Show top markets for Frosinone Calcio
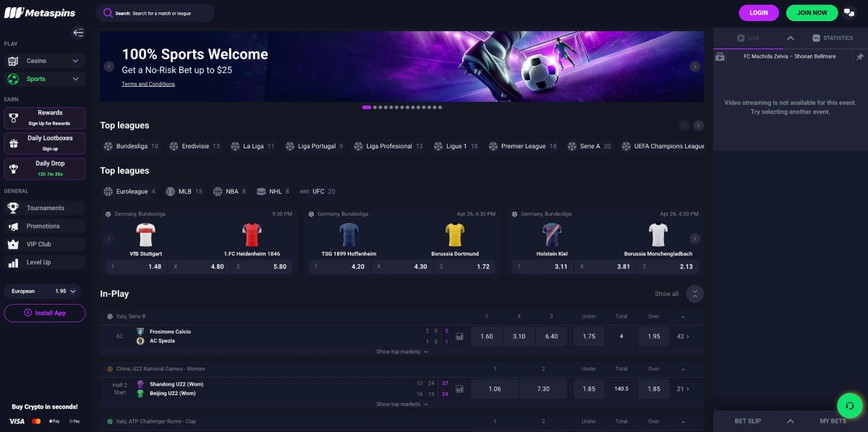This screenshot has width=868, height=432. 402,352
